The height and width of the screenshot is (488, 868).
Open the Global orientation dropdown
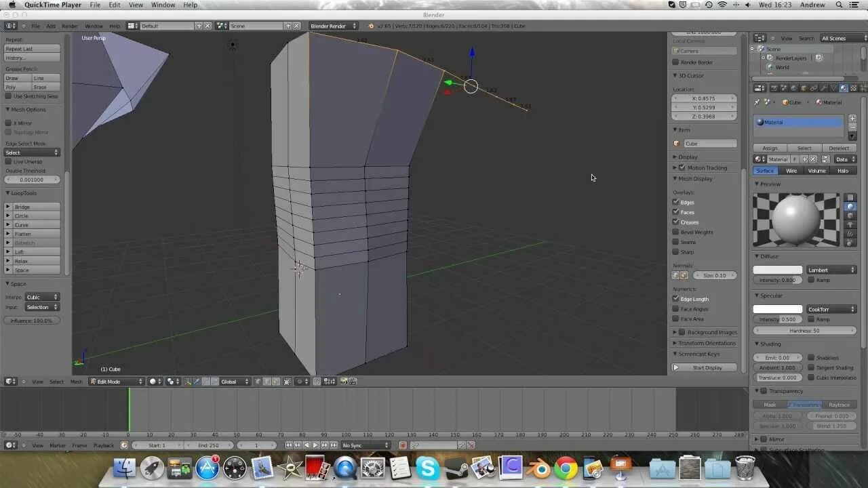tap(235, 382)
